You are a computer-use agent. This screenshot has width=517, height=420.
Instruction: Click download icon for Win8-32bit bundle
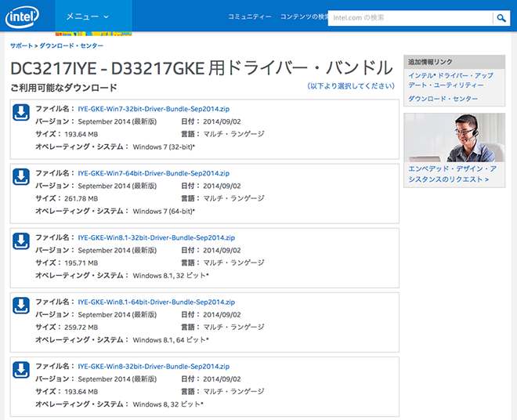pyautogui.click(x=21, y=370)
